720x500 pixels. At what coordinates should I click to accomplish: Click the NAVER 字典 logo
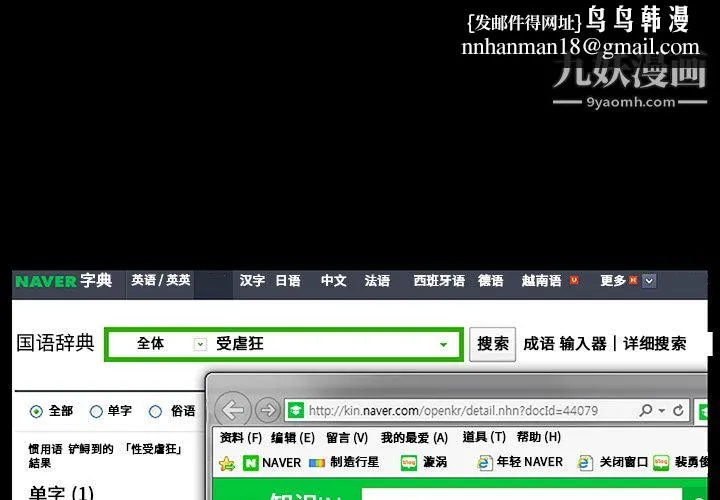coord(63,280)
